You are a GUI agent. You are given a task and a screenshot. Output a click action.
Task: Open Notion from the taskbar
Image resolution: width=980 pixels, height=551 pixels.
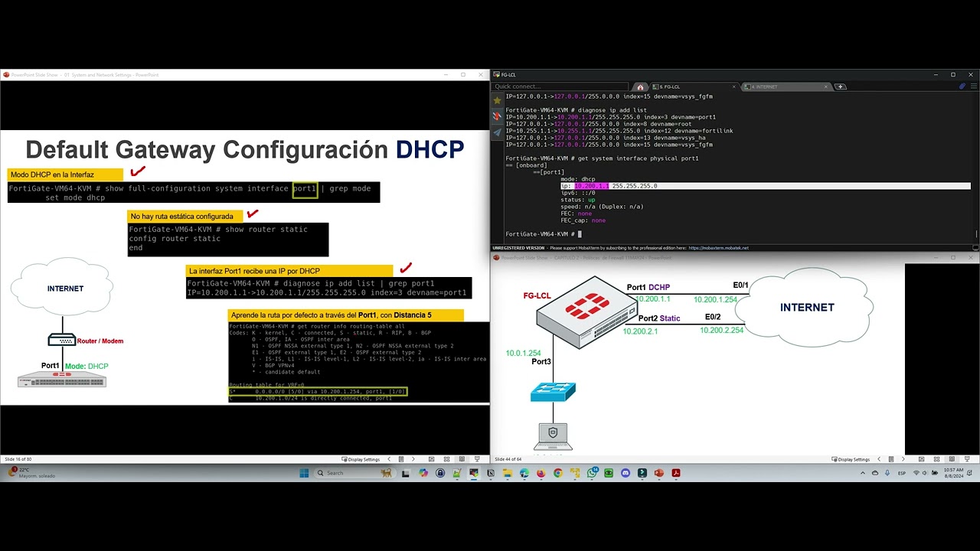pyautogui.click(x=490, y=473)
